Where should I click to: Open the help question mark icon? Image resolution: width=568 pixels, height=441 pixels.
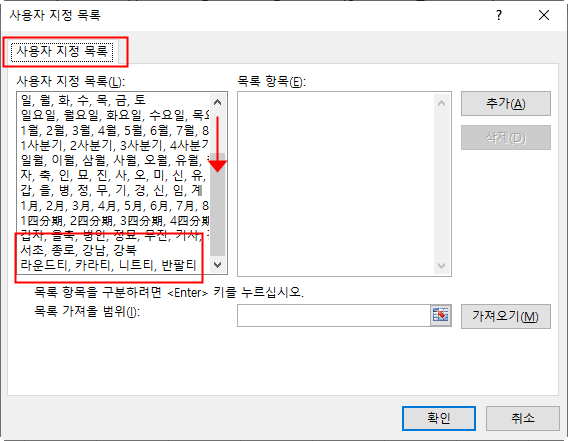499,15
